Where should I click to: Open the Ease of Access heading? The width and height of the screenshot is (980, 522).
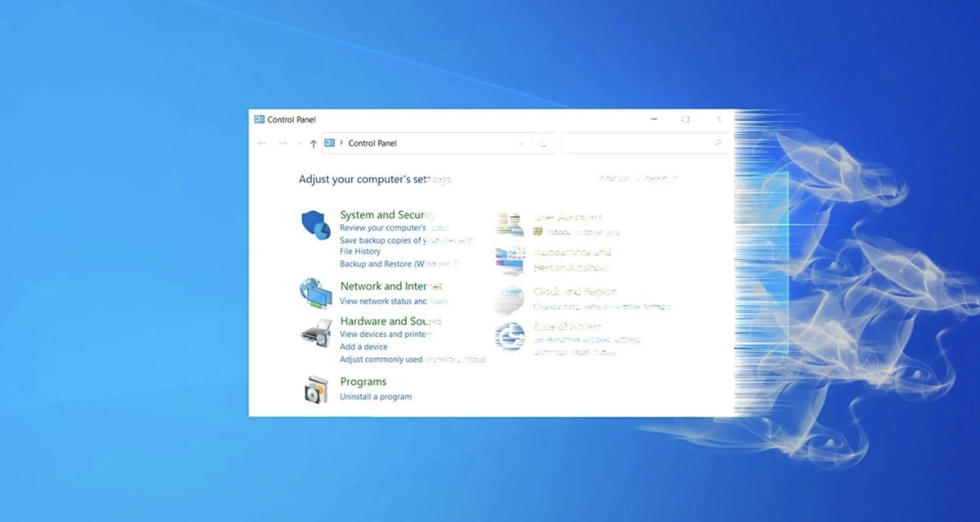click(568, 326)
